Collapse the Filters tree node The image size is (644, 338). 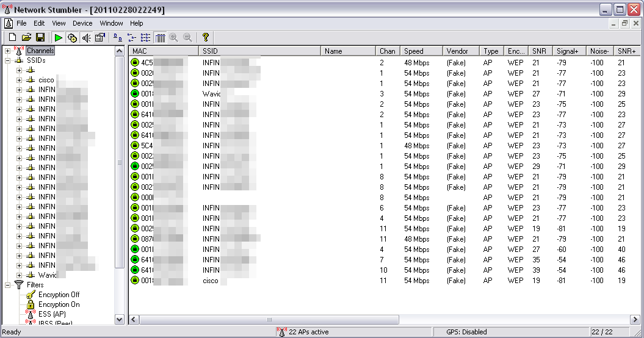click(8, 285)
